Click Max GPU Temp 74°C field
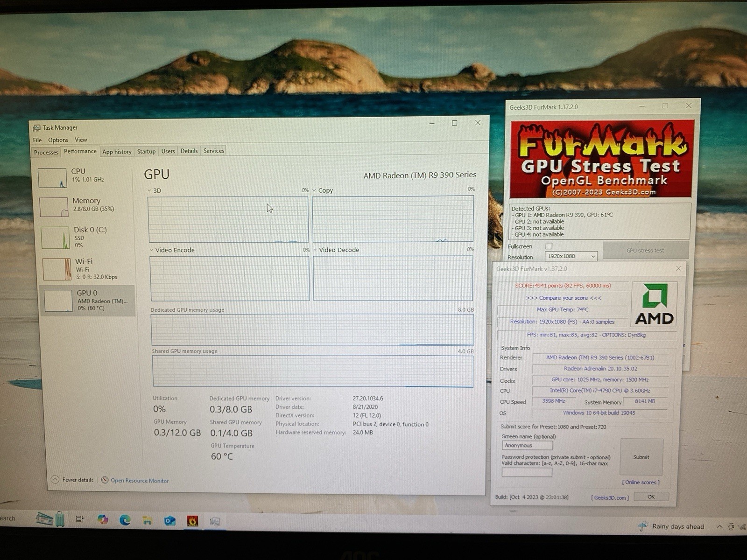The image size is (747, 560). click(563, 309)
